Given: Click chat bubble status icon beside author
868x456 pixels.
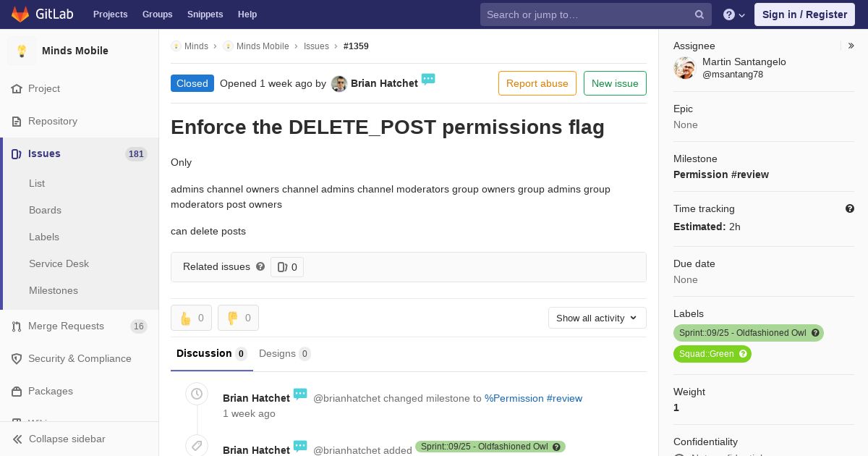Looking at the screenshot, I should 428,79.
